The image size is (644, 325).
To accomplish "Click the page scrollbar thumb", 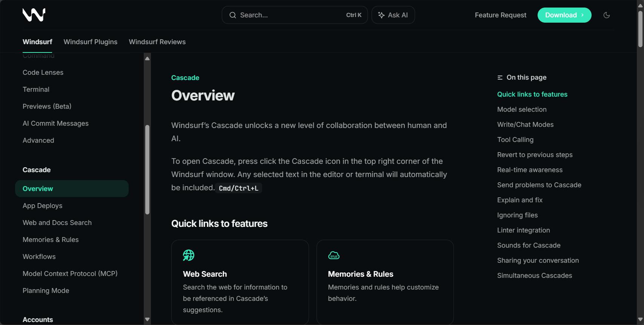I will (x=640, y=29).
